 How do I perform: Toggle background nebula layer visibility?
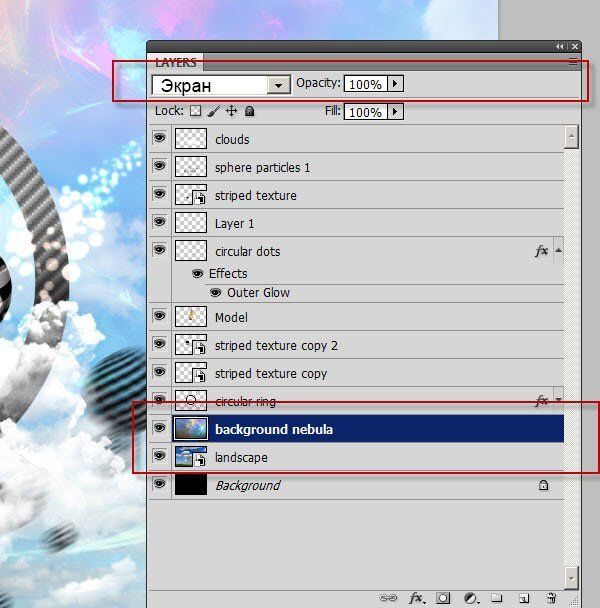click(x=159, y=428)
